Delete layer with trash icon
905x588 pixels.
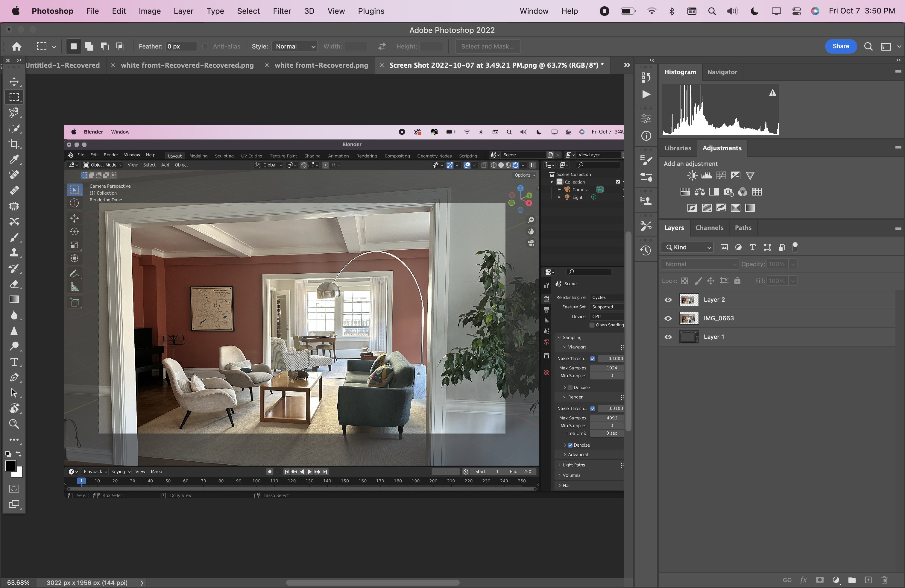[884, 580]
